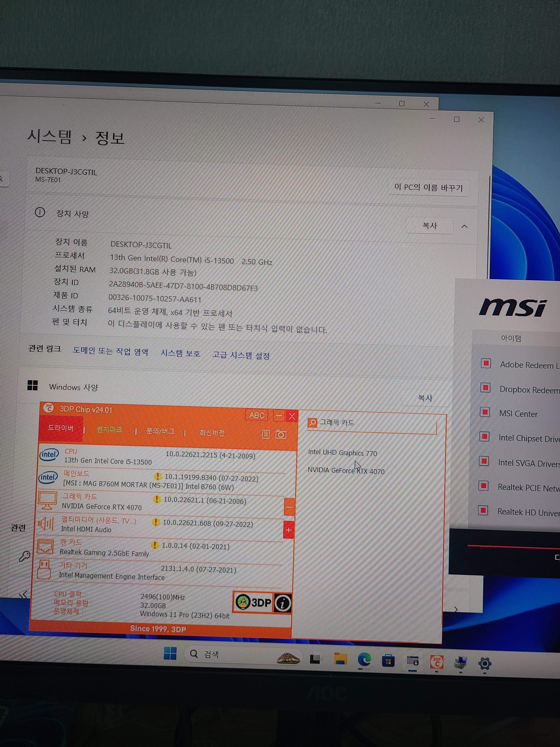Image resolution: width=560 pixels, height=747 pixels.
Task: Click the 복사 button in Windows 사양
Action: tap(425, 398)
